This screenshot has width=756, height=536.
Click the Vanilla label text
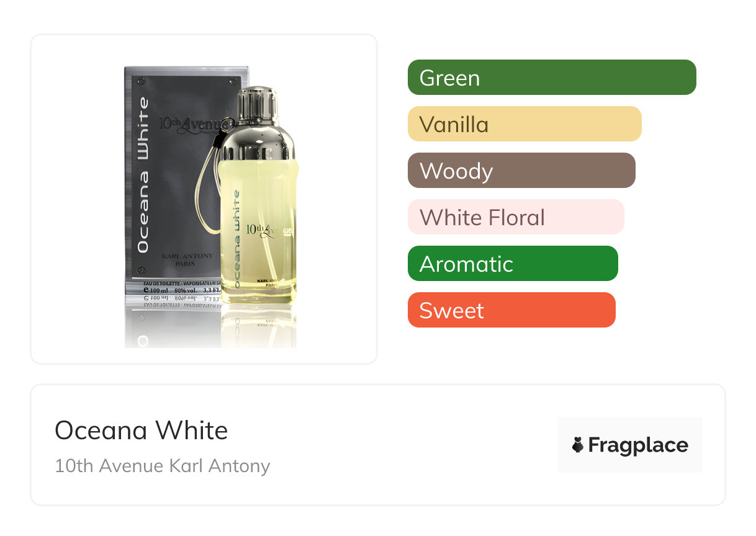[454, 125]
